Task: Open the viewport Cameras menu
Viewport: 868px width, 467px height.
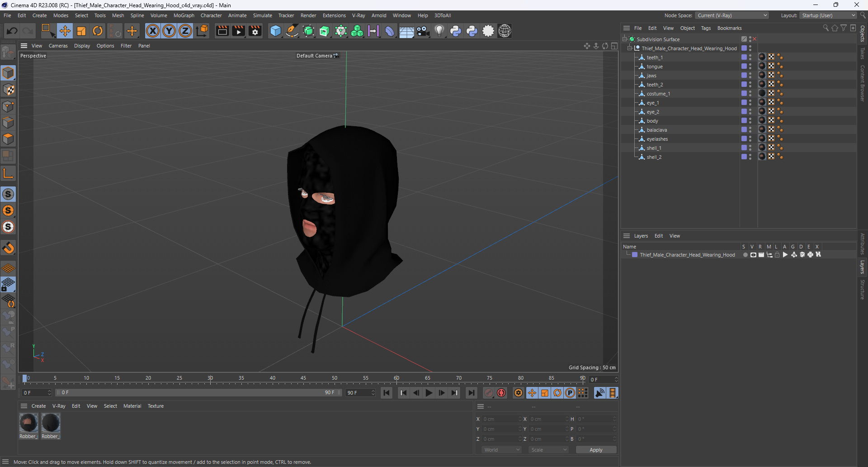Action: pyautogui.click(x=58, y=46)
